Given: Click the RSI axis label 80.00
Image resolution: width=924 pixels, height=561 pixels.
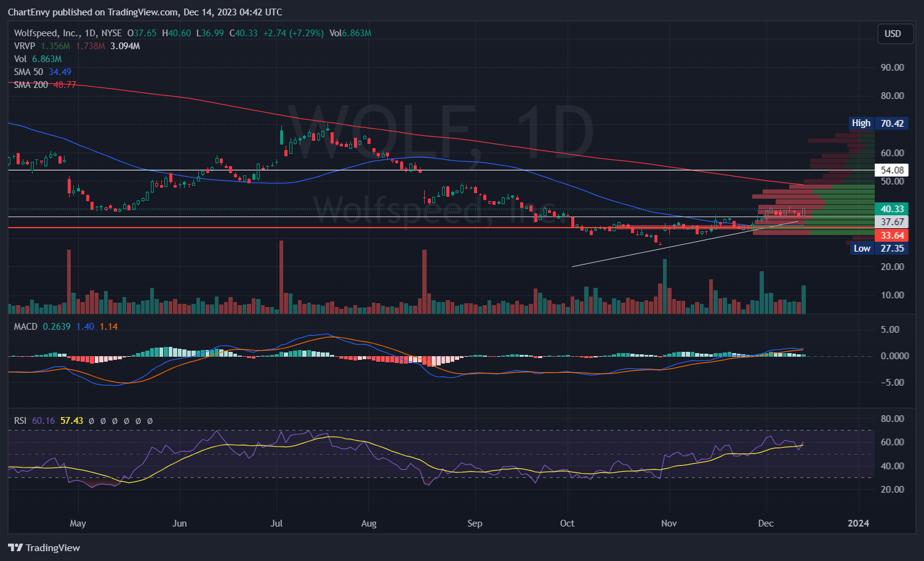Looking at the screenshot, I should point(892,418).
